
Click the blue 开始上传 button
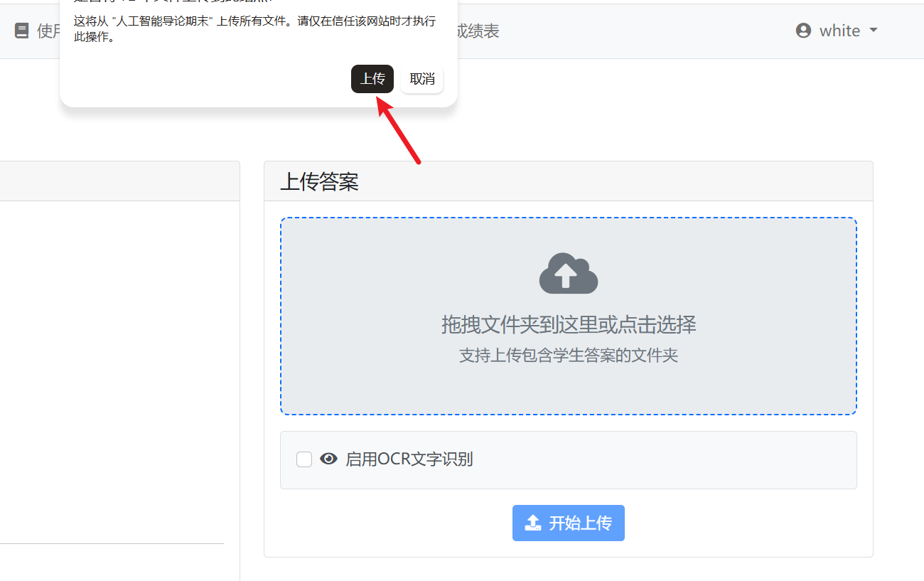pyautogui.click(x=569, y=523)
